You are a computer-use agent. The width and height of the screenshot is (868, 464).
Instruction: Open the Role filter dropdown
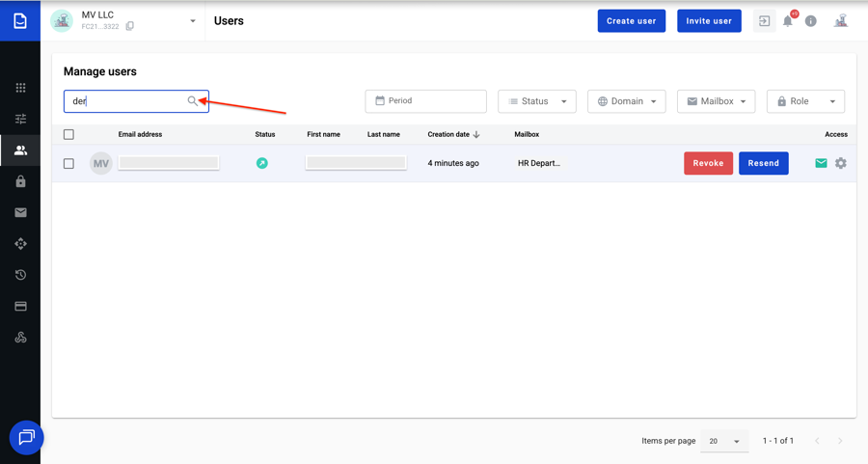click(x=805, y=101)
